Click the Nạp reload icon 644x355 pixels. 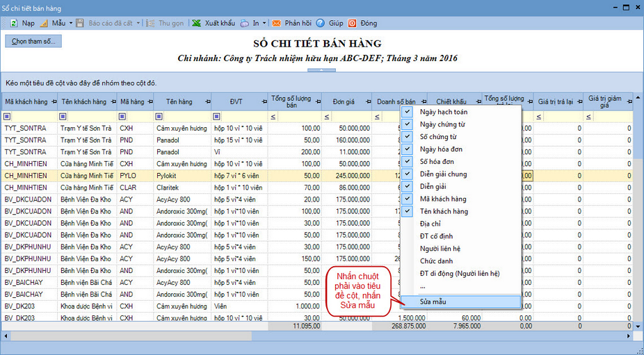(x=13, y=24)
